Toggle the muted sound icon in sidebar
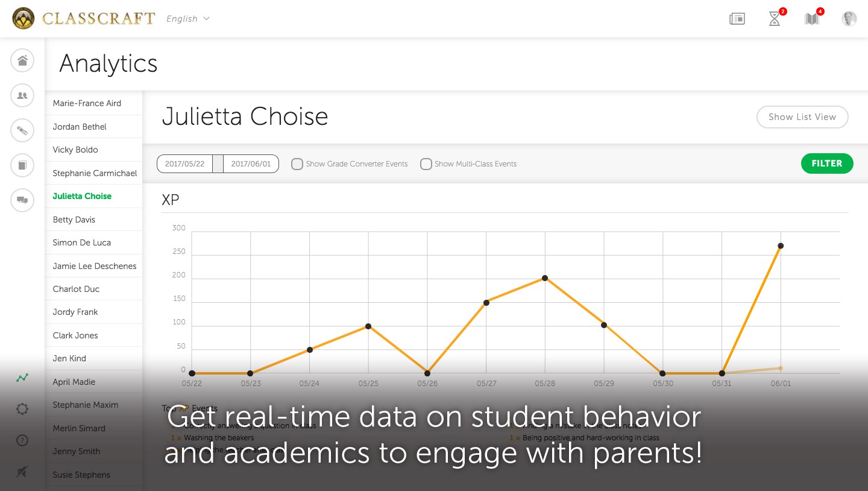 (22, 472)
